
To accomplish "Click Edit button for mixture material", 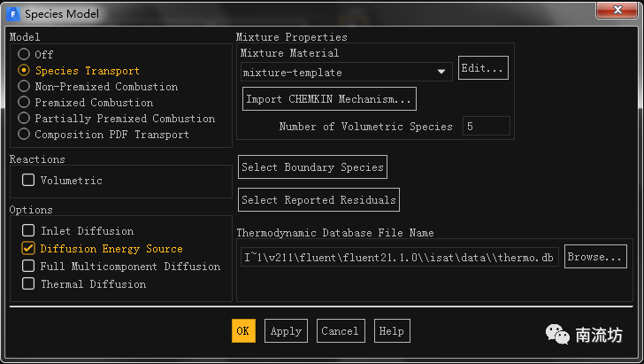I will (483, 69).
